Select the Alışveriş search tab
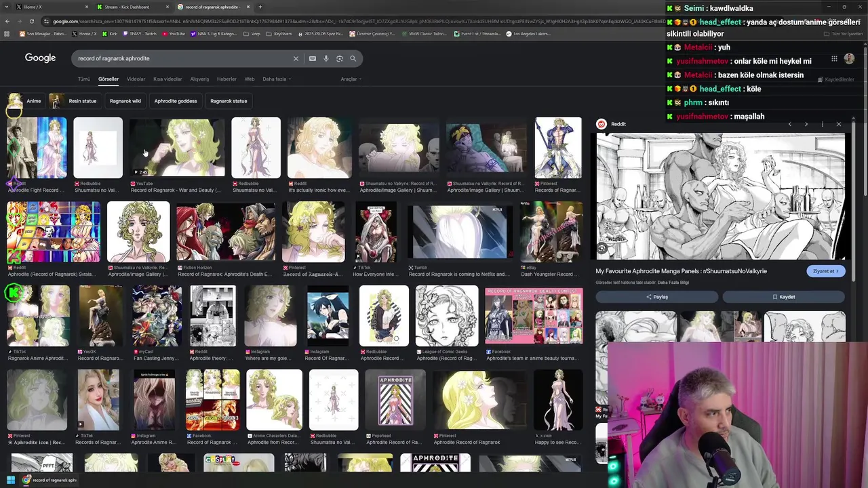The height and width of the screenshot is (488, 868). (x=199, y=79)
